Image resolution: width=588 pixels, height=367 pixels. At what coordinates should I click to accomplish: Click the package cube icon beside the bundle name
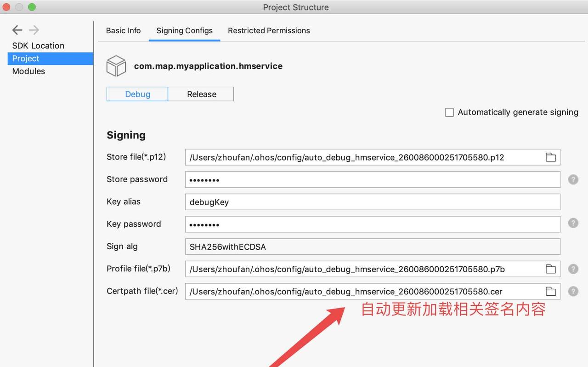116,66
